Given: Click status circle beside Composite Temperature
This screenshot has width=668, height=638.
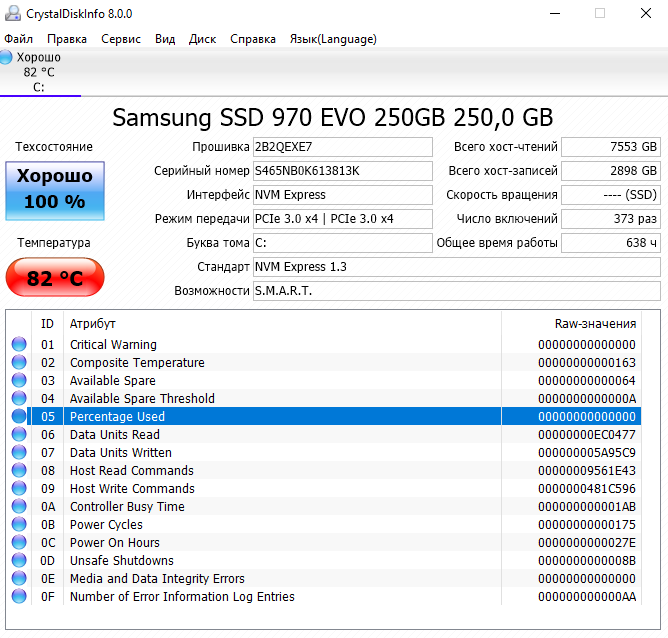Looking at the screenshot, I should click(x=19, y=363).
